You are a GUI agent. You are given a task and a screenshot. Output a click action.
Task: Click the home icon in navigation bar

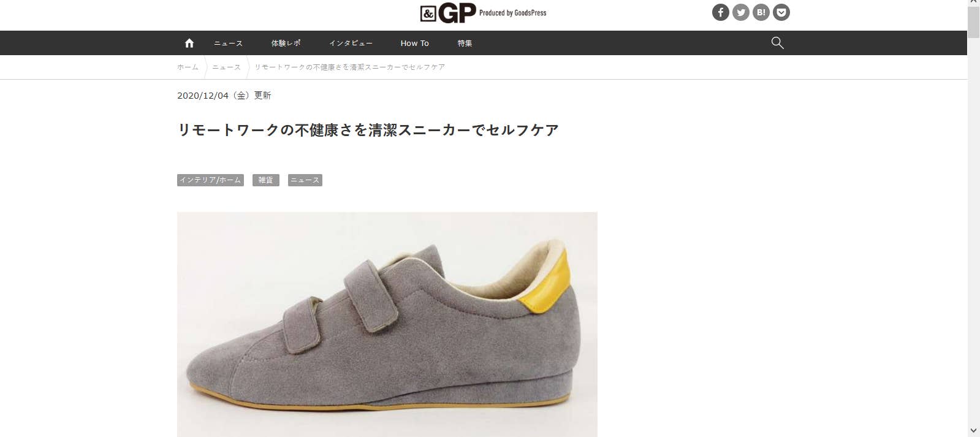[x=189, y=43]
